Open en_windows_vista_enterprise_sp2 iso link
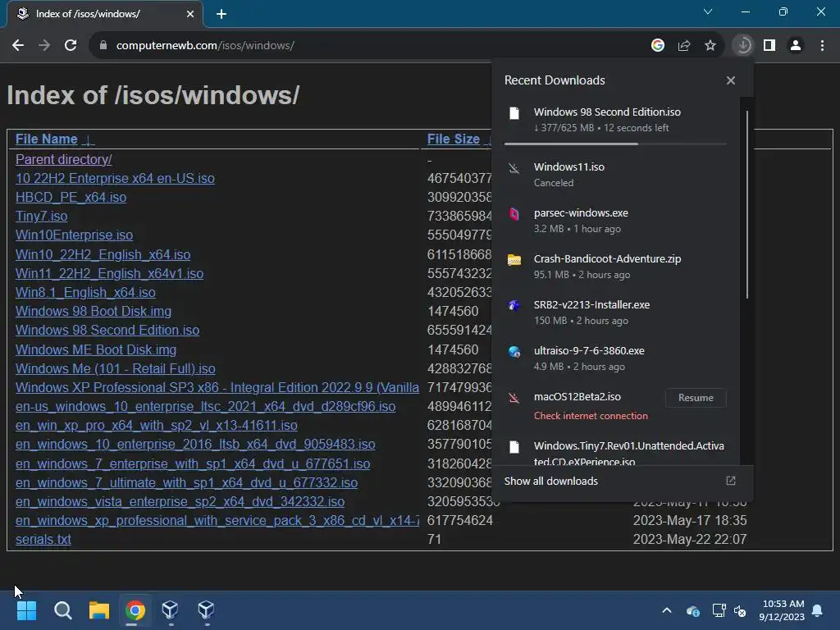This screenshot has width=840, height=630. pos(180,501)
